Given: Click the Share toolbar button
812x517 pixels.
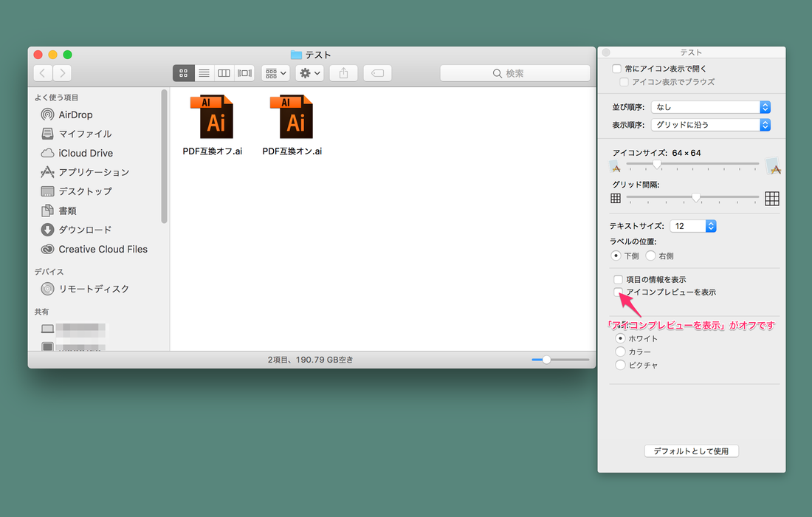Looking at the screenshot, I should 343,73.
